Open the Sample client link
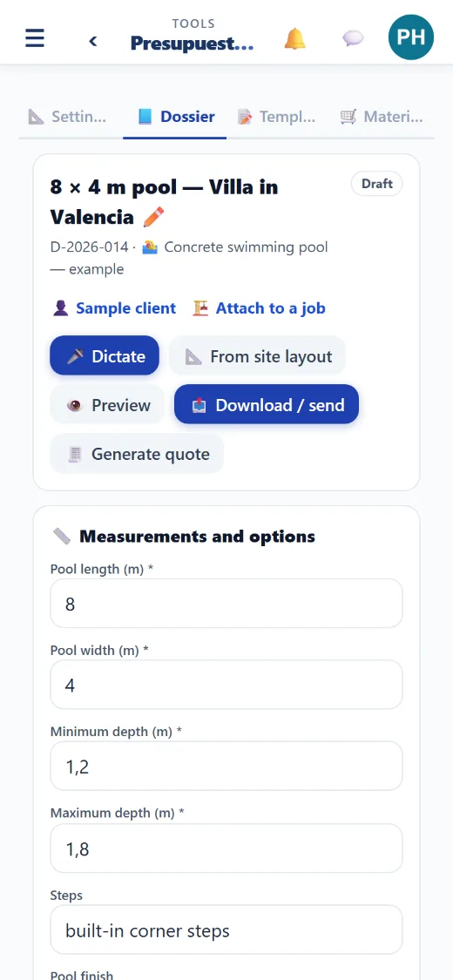This screenshot has width=453, height=980. click(114, 308)
